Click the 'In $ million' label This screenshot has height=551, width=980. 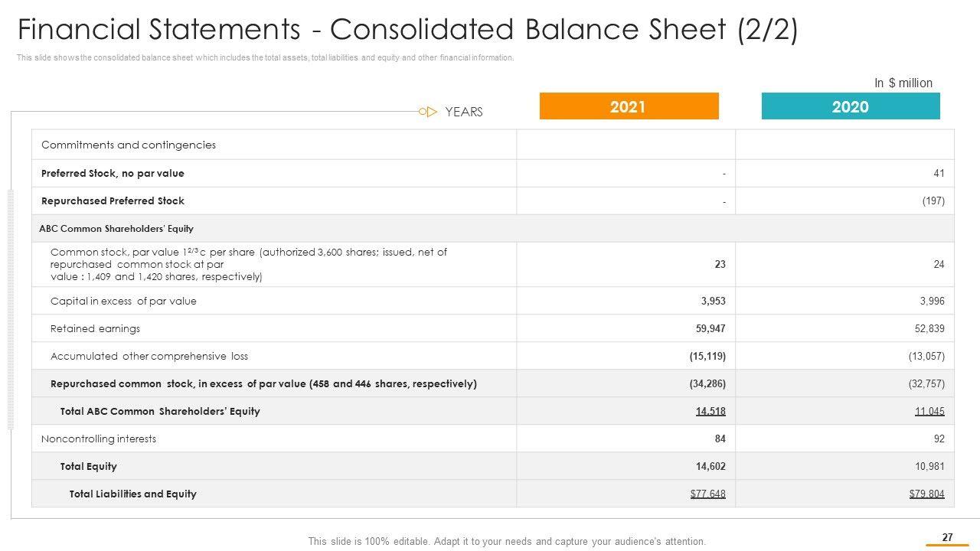pyautogui.click(x=903, y=83)
